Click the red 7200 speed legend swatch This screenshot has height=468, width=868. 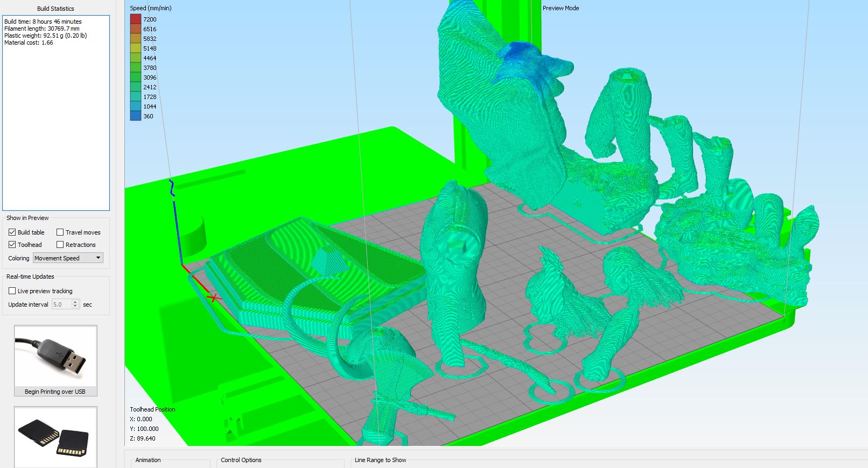(x=136, y=19)
